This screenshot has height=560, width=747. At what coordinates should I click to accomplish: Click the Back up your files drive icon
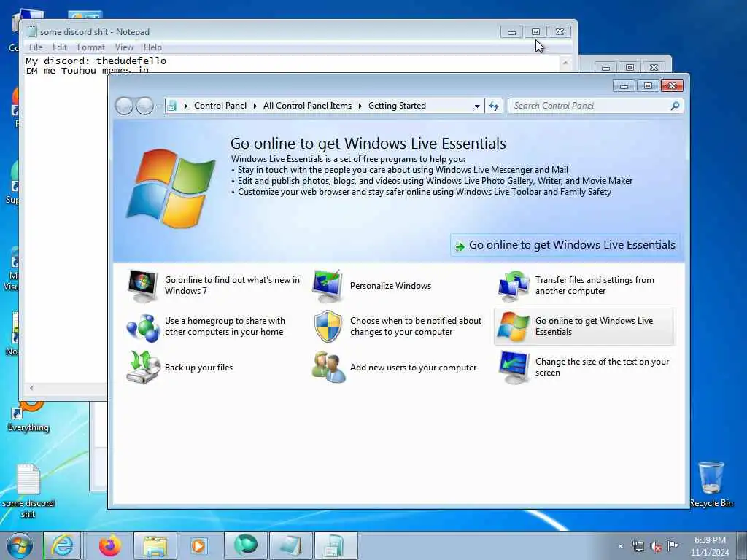click(x=142, y=367)
